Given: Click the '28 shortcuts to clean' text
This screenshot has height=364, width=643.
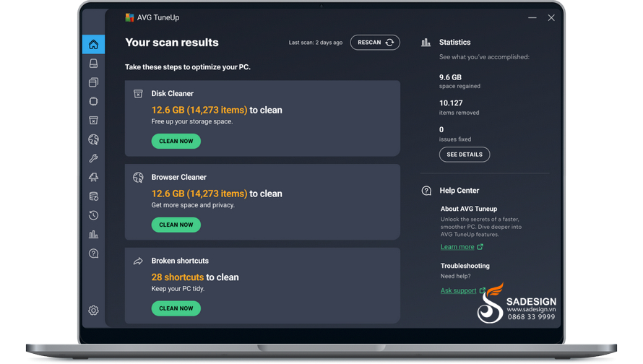Looking at the screenshot, I should [x=195, y=277].
